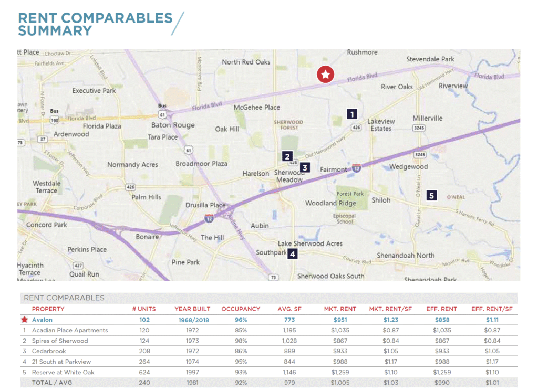This screenshot has height=392, width=538.
Task: Click the route 3245 shield below Millerville
Action: point(420,154)
